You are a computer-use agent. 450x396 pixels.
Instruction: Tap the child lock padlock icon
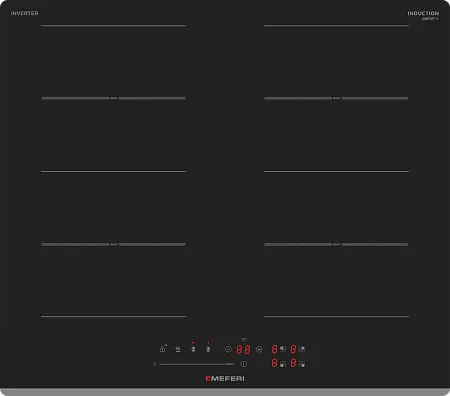[x=162, y=349]
